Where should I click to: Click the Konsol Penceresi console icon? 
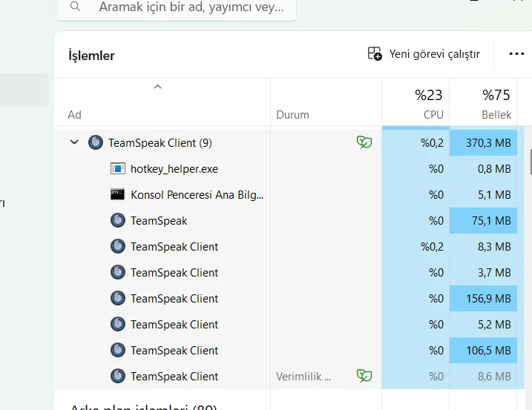pyautogui.click(x=118, y=194)
